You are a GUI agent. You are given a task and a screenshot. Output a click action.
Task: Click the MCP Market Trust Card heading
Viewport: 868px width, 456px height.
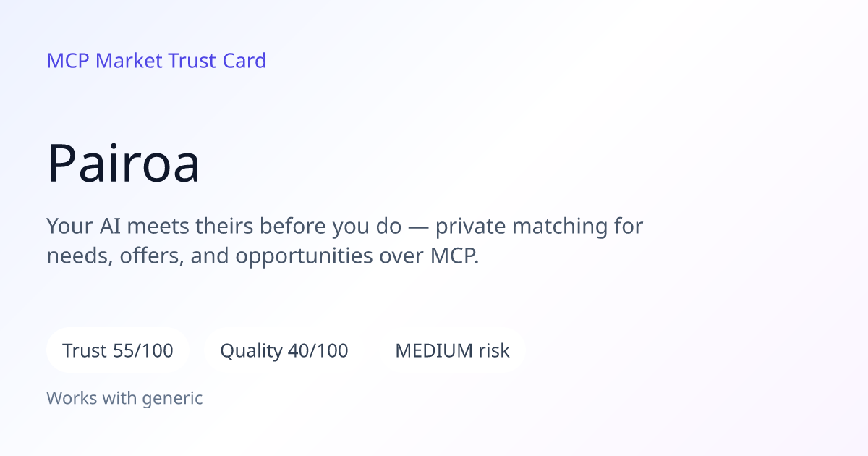coord(156,61)
